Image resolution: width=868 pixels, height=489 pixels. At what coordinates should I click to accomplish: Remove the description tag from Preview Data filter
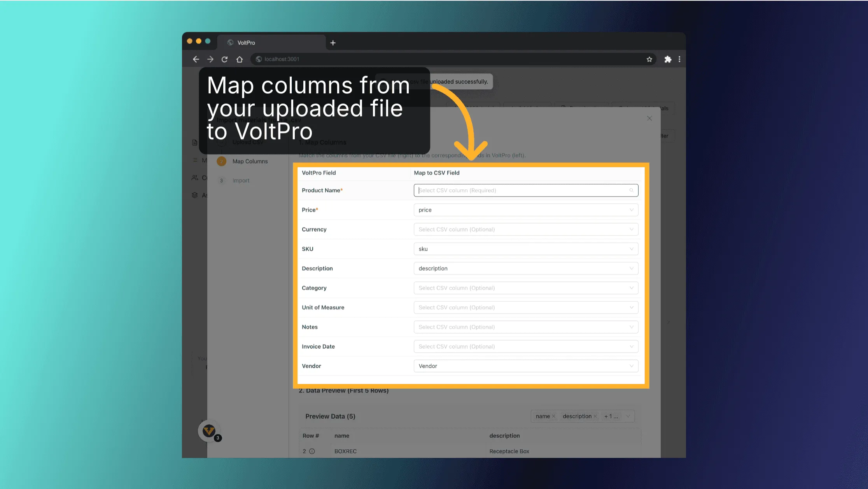[595, 416]
